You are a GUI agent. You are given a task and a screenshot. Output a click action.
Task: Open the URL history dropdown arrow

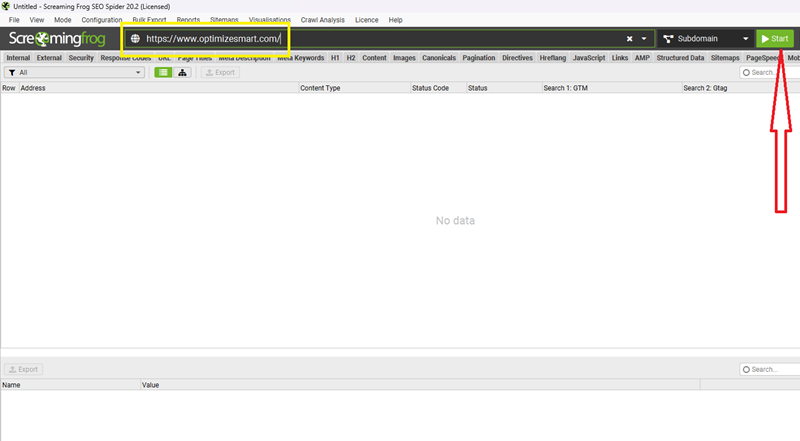(644, 39)
